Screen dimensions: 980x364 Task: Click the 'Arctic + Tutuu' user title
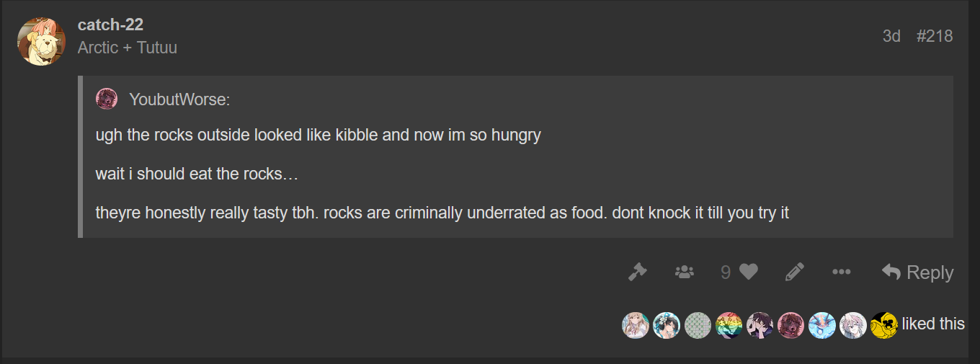pos(127,48)
